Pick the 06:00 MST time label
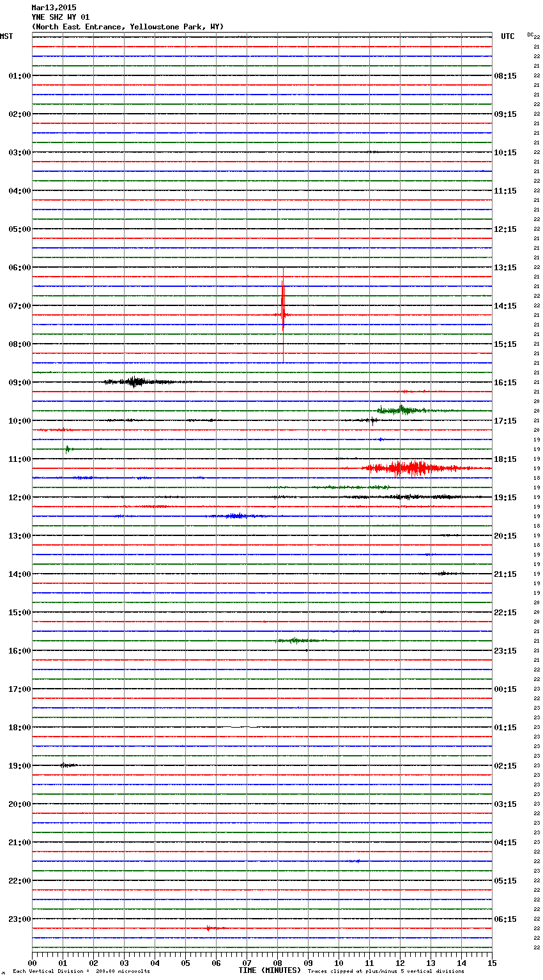The width and height of the screenshot is (543, 980). tap(19, 268)
